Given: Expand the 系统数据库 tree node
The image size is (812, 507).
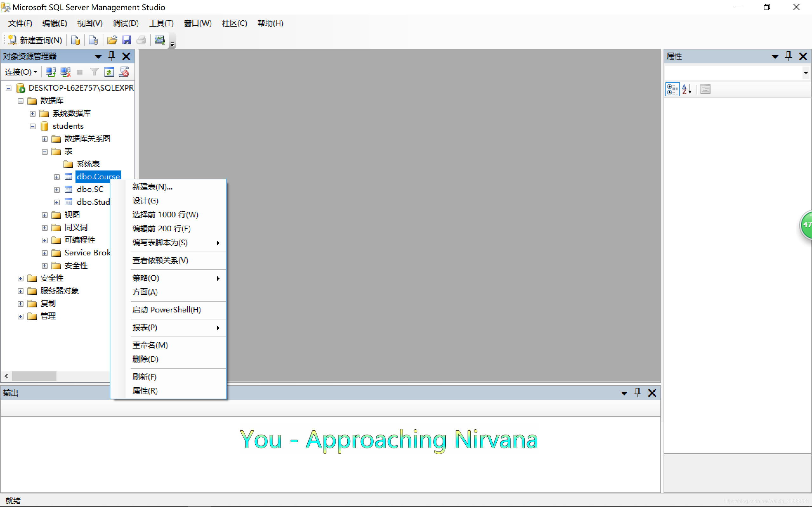Looking at the screenshot, I should [x=33, y=114].
